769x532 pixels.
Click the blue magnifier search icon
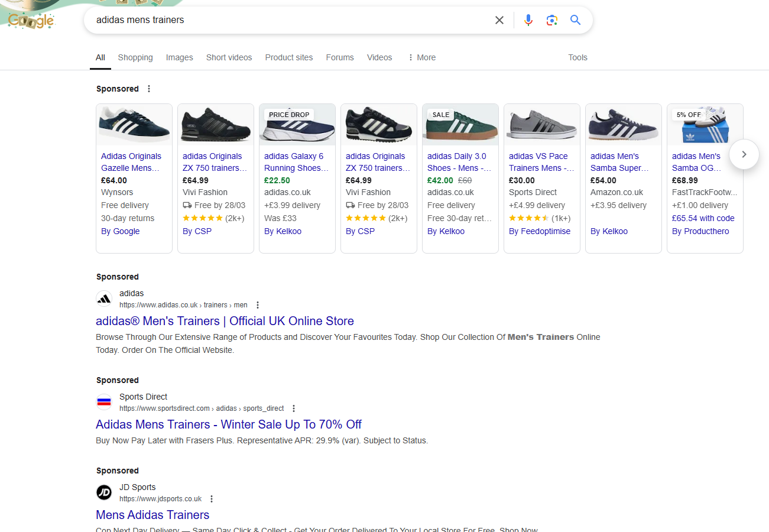pos(576,20)
